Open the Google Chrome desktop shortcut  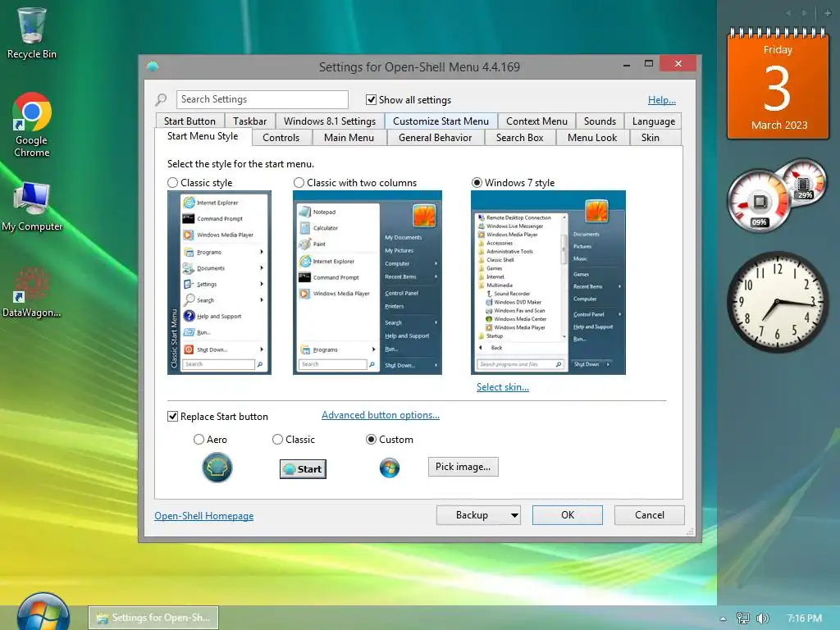pos(32,125)
